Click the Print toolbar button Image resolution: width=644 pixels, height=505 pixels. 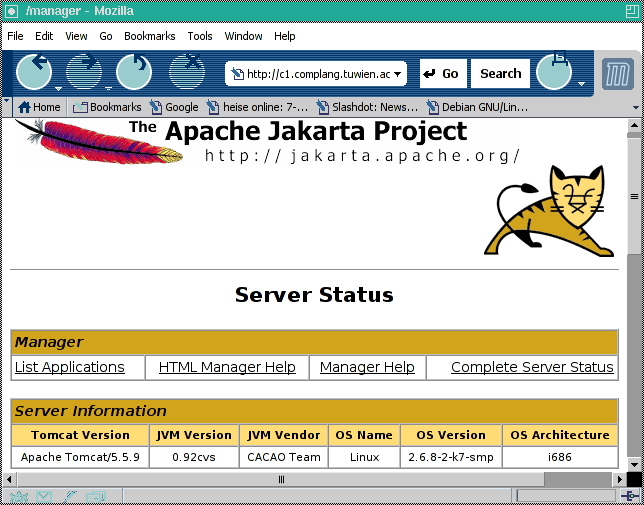554,72
